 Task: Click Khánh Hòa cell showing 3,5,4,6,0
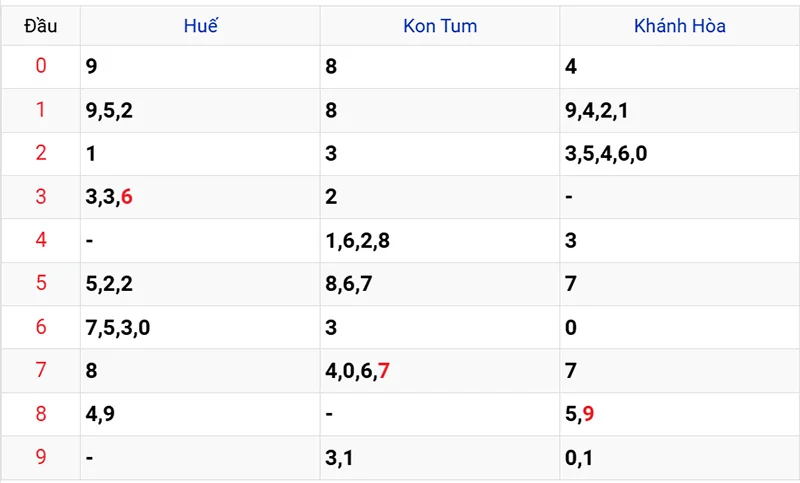click(611, 154)
